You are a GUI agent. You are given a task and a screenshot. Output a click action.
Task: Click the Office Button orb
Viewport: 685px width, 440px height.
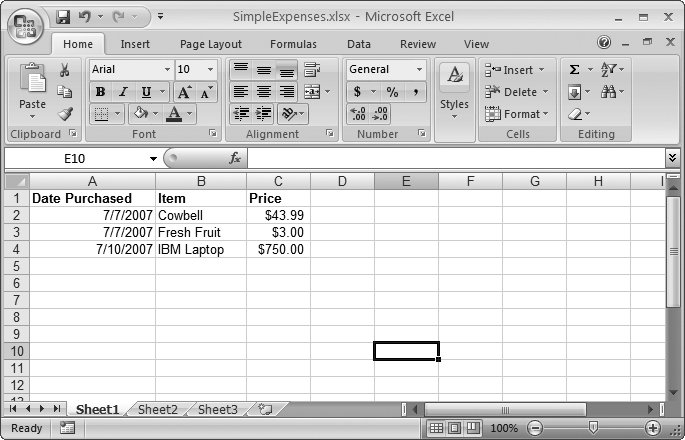click(x=25, y=26)
